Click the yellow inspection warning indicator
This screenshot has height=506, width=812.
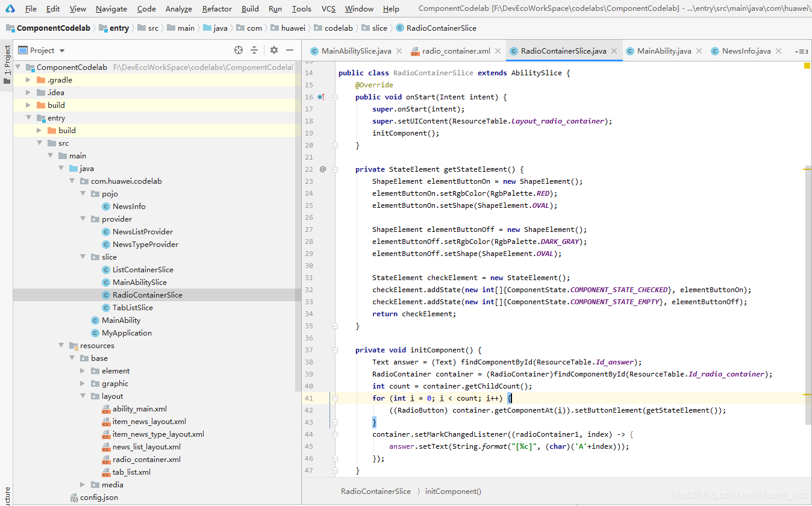click(807, 66)
